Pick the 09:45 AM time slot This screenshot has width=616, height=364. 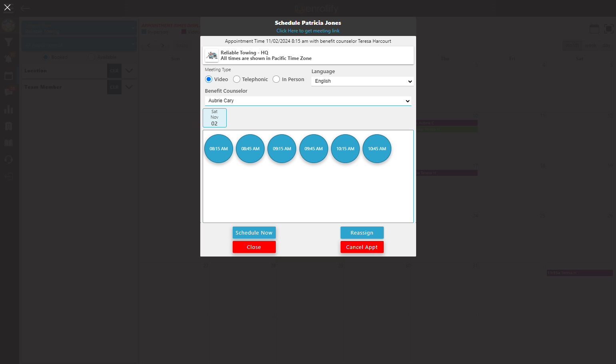(314, 149)
